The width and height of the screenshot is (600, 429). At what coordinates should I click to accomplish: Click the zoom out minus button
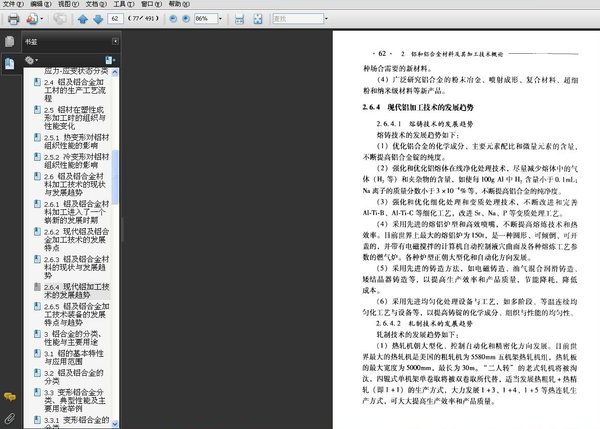pyautogui.click(x=173, y=18)
